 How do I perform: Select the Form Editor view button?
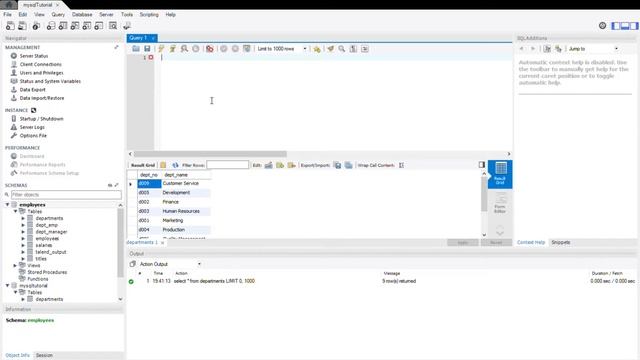click(x=500, y=203)
